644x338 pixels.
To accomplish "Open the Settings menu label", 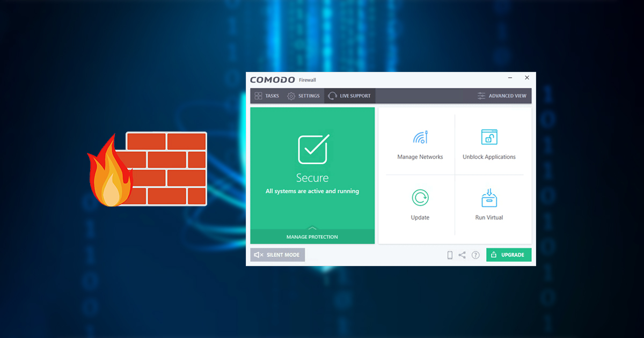I will (309, 96).
